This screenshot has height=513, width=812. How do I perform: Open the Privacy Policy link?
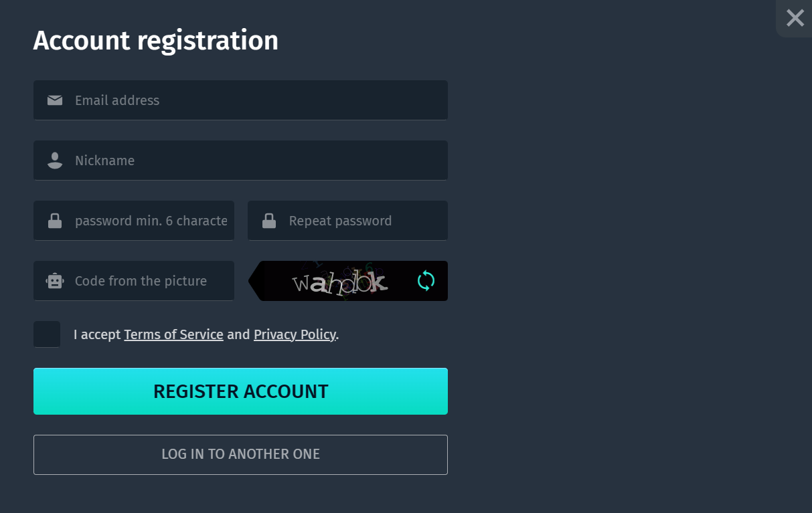[x=295, y=334]
